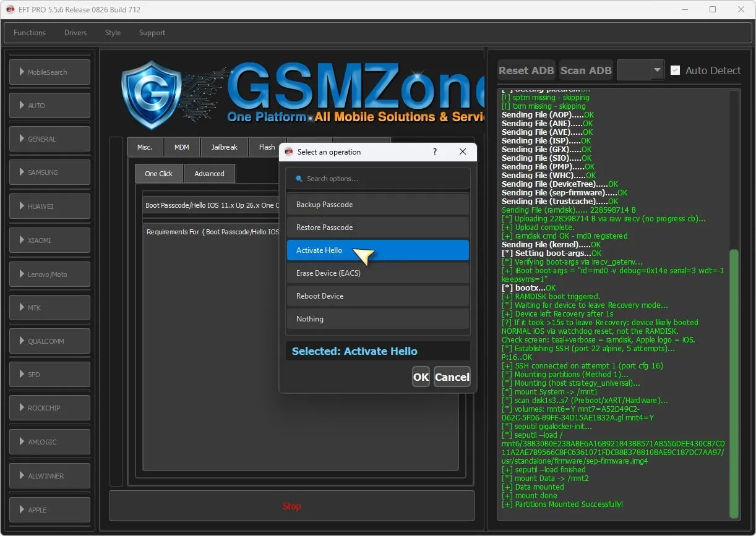756x536 pixels.
Task: Expand the SAMSUNG sidebar section
Action: pos(49,172)
